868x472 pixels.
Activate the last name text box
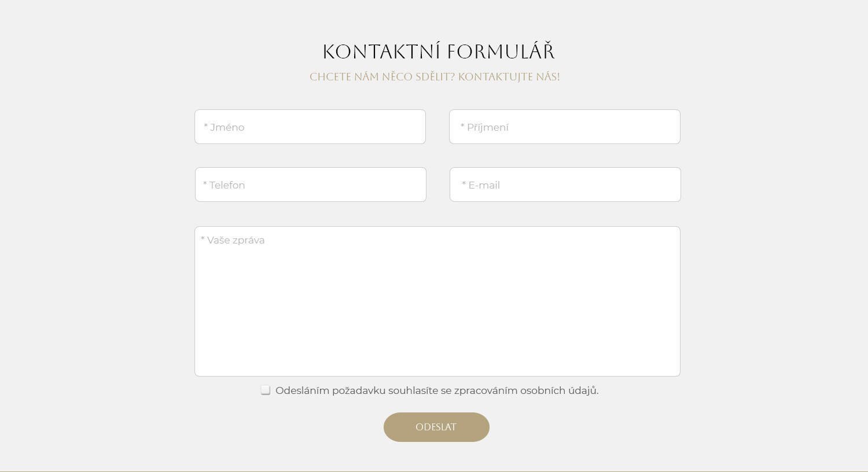click(x=564, y=127)
